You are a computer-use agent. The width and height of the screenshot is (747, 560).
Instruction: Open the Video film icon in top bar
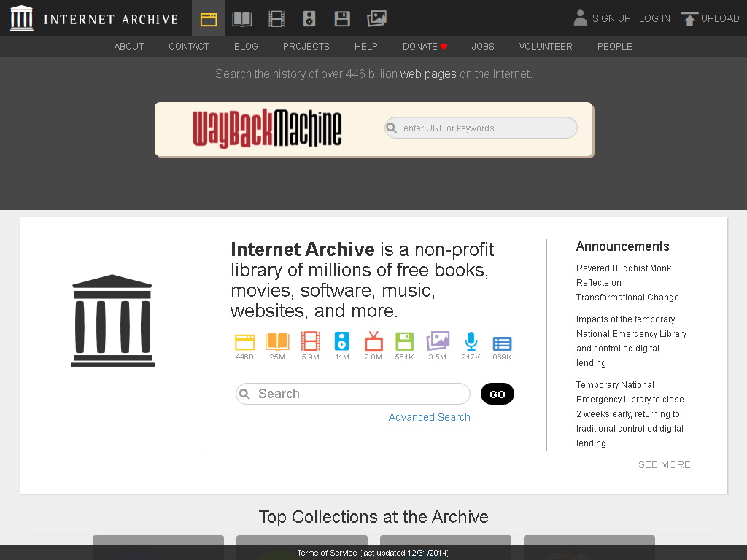coord(276,19)
